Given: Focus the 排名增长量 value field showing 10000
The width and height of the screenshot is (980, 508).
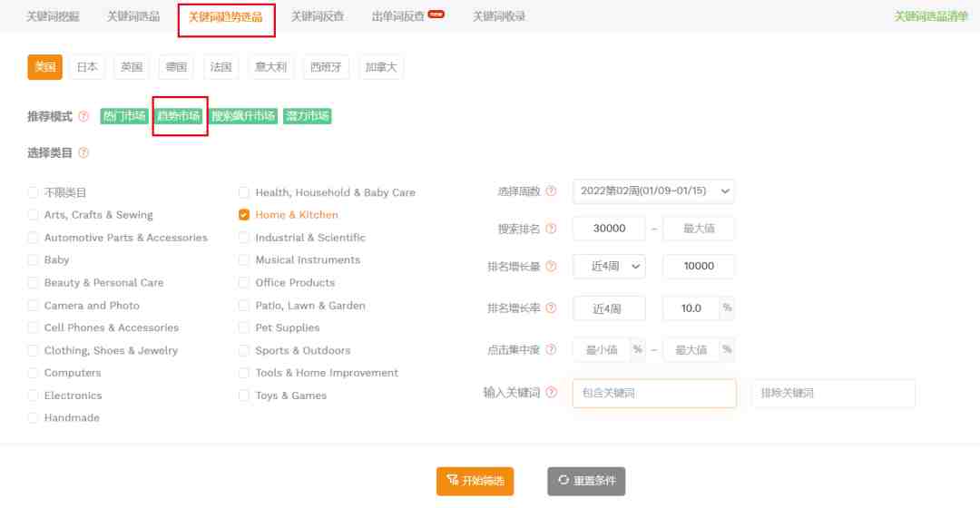Looking at the screenshot, I should pos(698,266).
